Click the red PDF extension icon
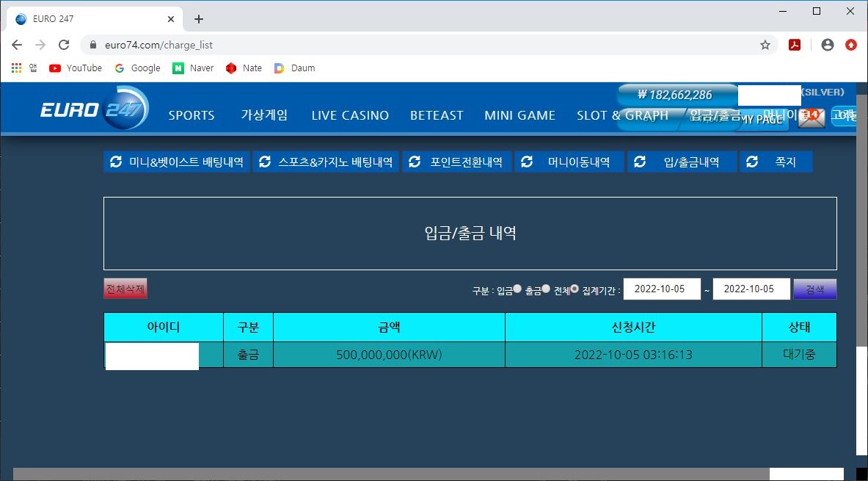 (x=794, y=45)
